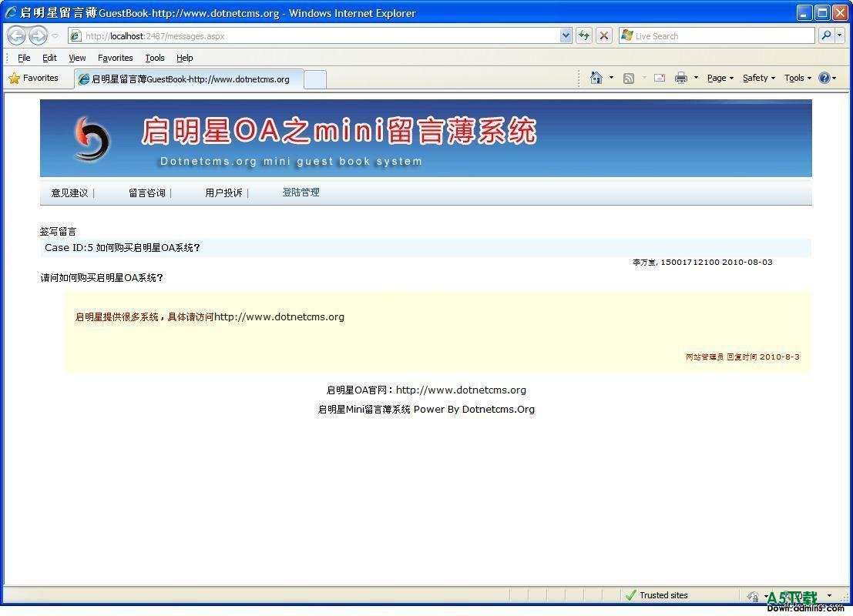This screenshot has height=616, width=853.
Task: Click the Refresh page icon
Action: (584, 36)
